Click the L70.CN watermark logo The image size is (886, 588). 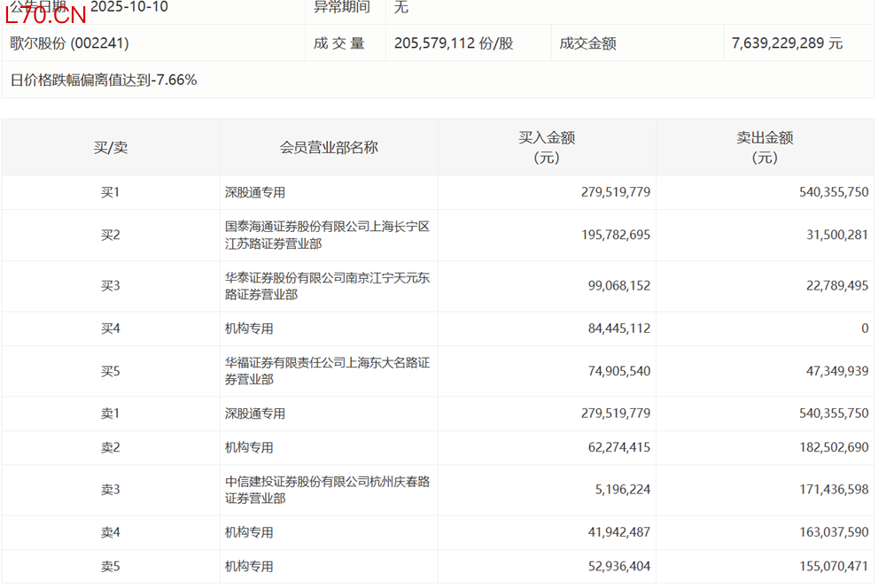(46, 14)
